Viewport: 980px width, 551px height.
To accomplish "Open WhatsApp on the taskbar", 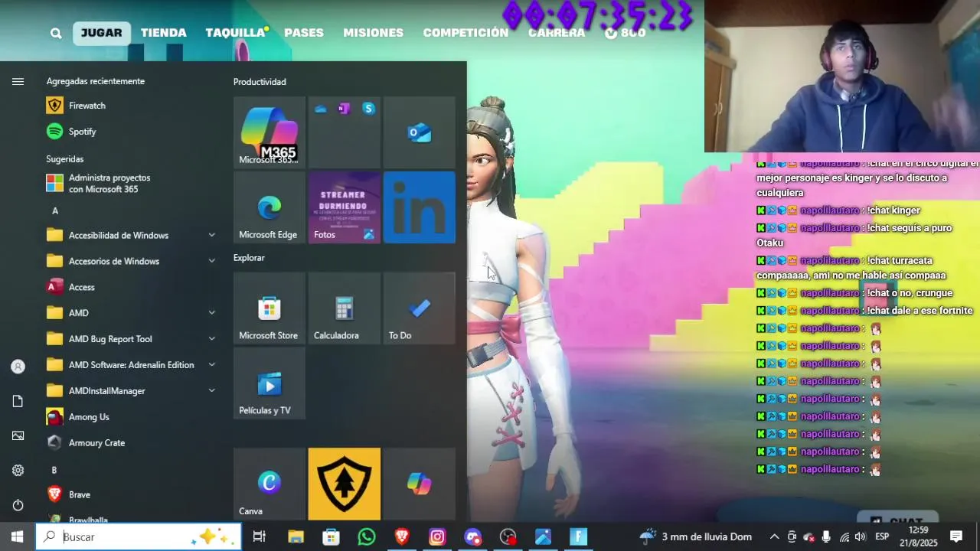I will click(367, 537).
